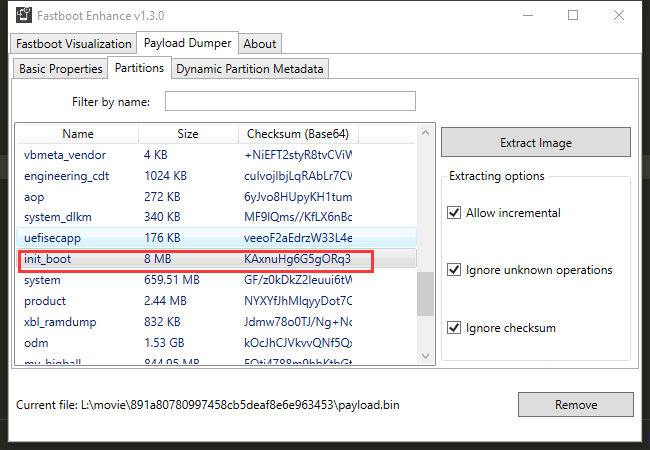Viewport: 650px width, 450px height.
Task: Select the odm partition row
Action: point(216,343)
